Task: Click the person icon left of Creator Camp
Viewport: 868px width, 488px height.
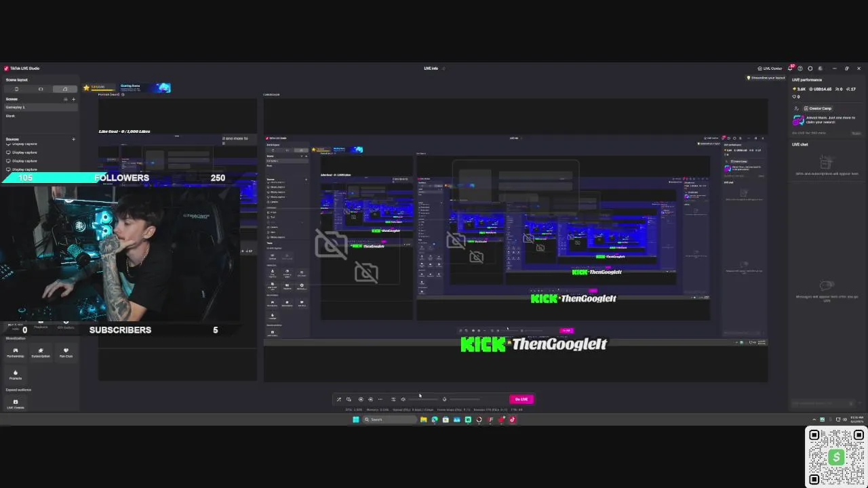Action: point(796,108)
